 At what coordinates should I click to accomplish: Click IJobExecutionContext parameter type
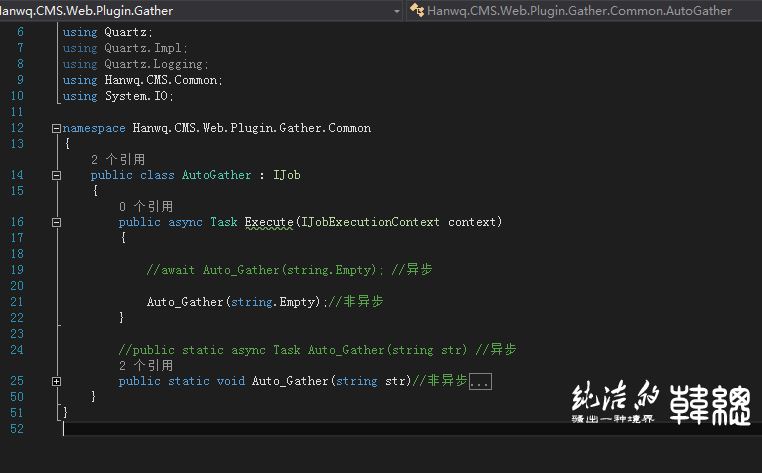(370, 222)
